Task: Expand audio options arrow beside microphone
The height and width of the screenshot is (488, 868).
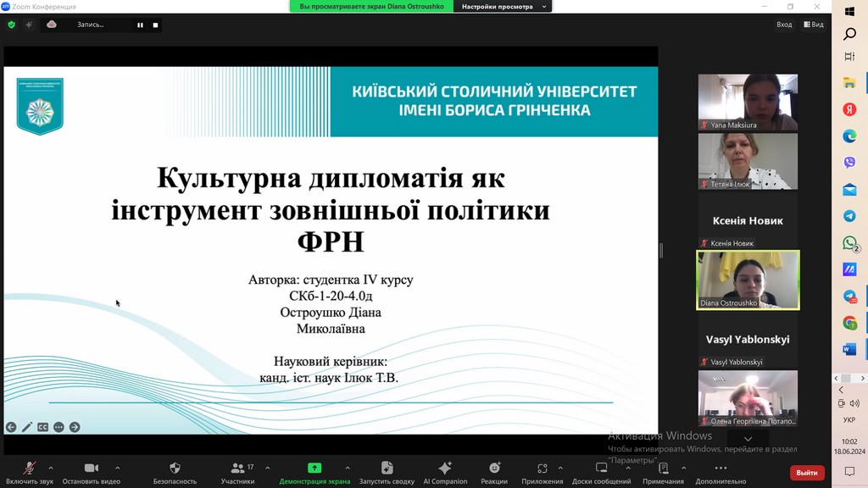Action: [x=51, y=468]
